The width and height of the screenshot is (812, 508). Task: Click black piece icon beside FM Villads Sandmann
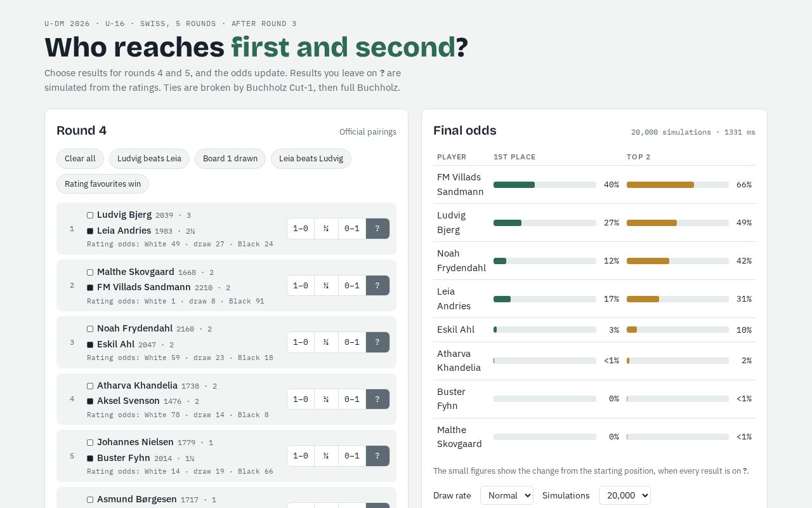click(x=90, y=288)
